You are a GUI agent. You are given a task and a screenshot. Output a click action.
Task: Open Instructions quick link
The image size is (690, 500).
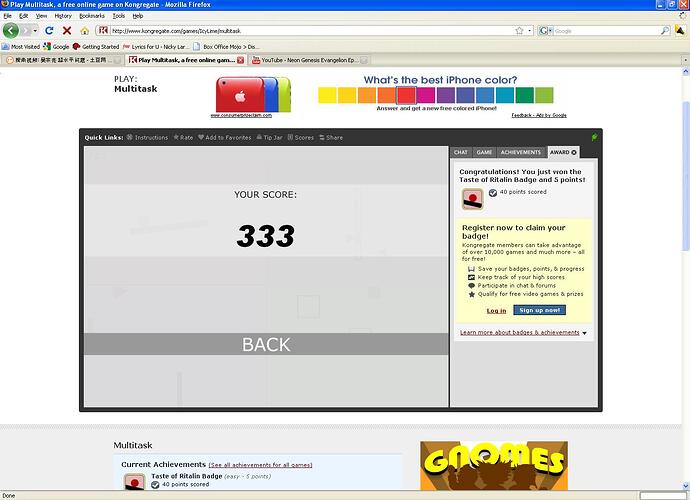click(147, 137)
